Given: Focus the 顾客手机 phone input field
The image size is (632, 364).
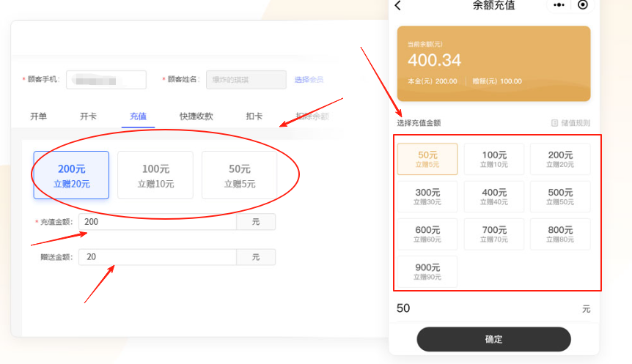Looking at the screenshot, I should coord(106,80).
